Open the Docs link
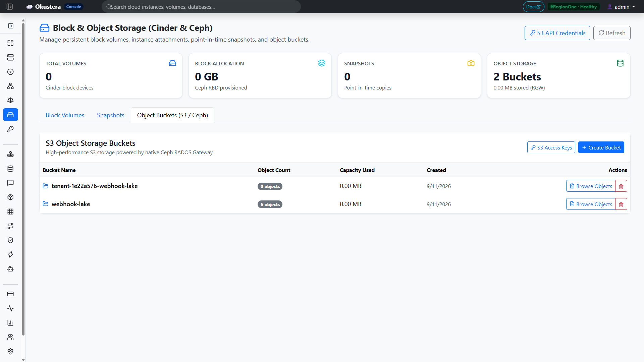This screenshot has height=362, width=644. pyautogui.click(x=533, y=7)
